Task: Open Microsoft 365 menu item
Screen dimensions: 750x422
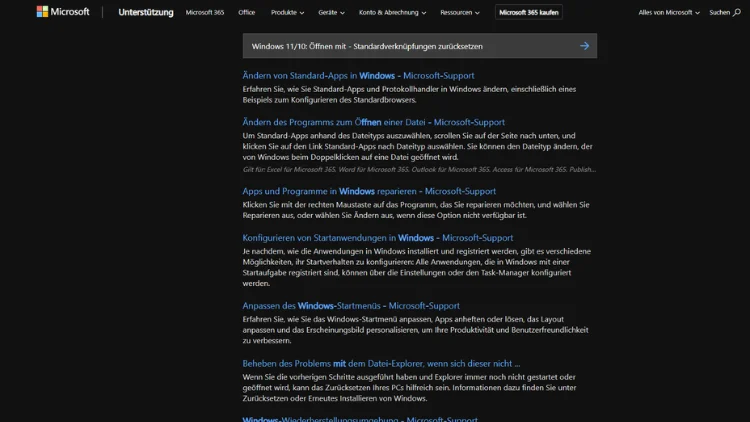Action: (205, 12)
